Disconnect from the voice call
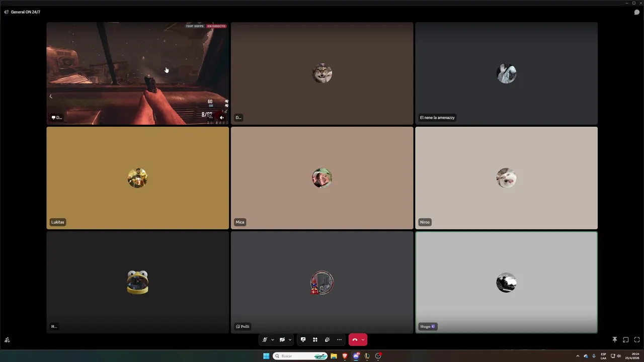 point(355,340)
